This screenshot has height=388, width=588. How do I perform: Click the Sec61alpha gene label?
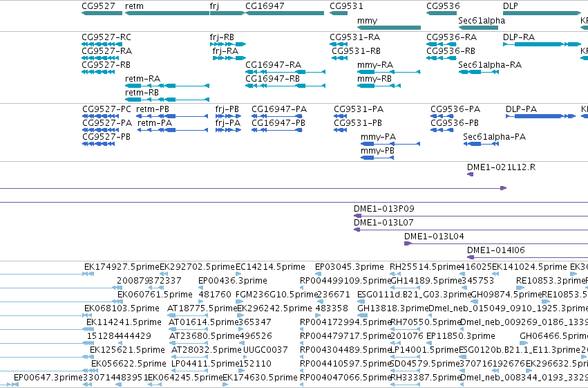click(482, 21)
